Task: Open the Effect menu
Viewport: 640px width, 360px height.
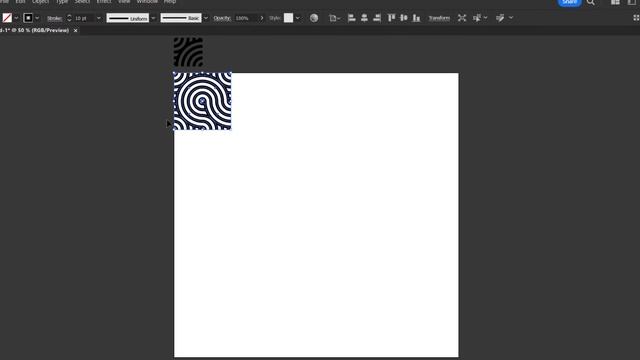Action: click(x=104, y=2)
